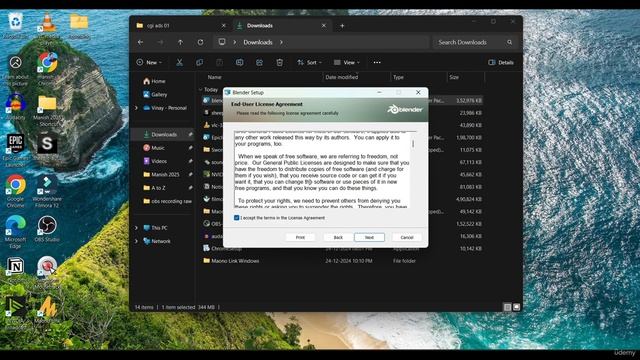Expand Network in the sidebar

pos(136,241)
